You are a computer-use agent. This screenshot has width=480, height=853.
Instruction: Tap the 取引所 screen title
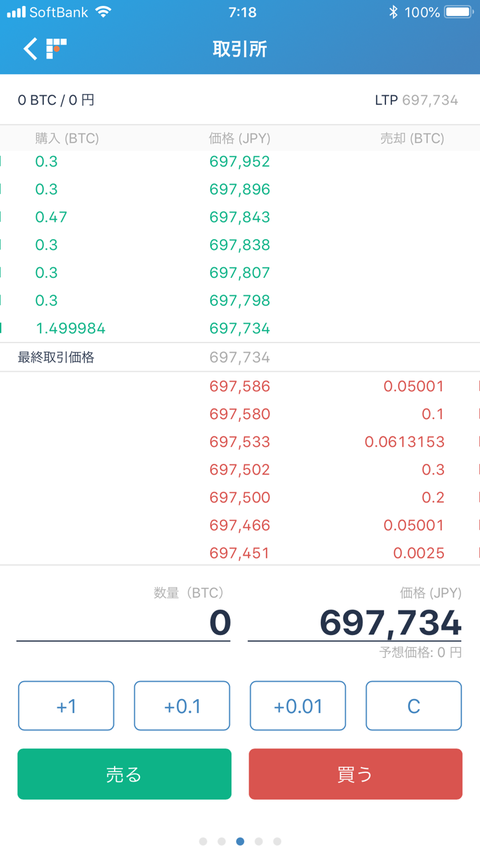click(240, 49)
